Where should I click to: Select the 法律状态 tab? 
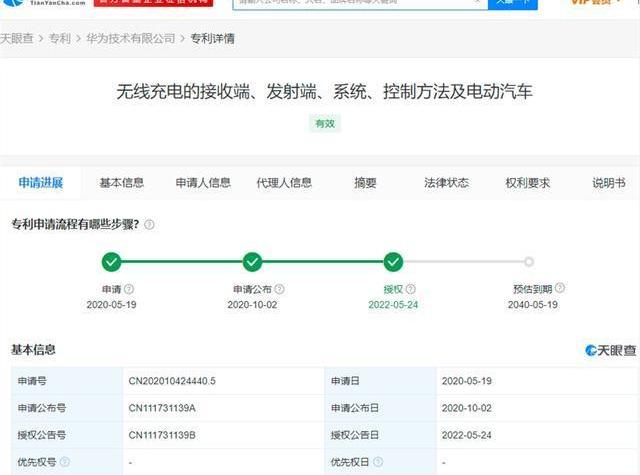pos(446,183)
